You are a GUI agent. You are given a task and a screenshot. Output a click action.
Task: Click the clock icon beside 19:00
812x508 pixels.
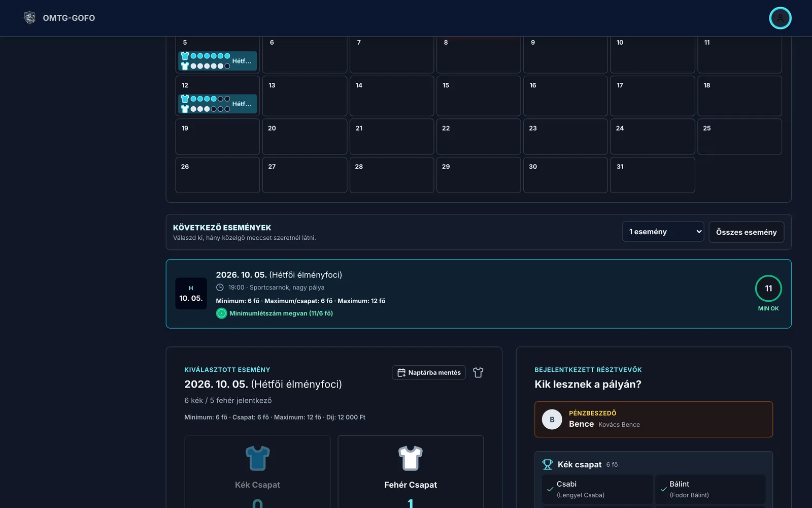(220, 288)
